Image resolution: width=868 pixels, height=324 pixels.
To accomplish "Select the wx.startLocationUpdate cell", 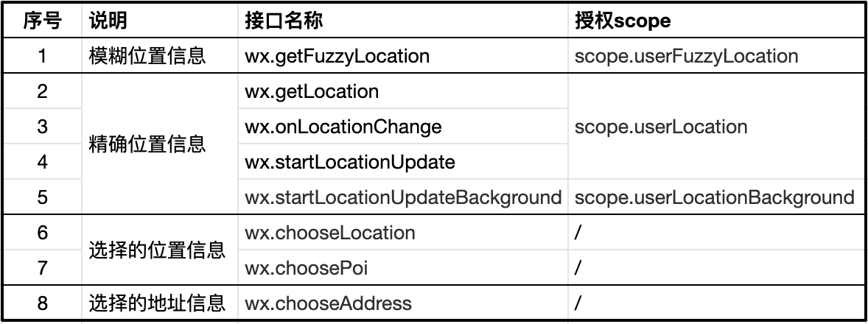I will pos(350,162).
